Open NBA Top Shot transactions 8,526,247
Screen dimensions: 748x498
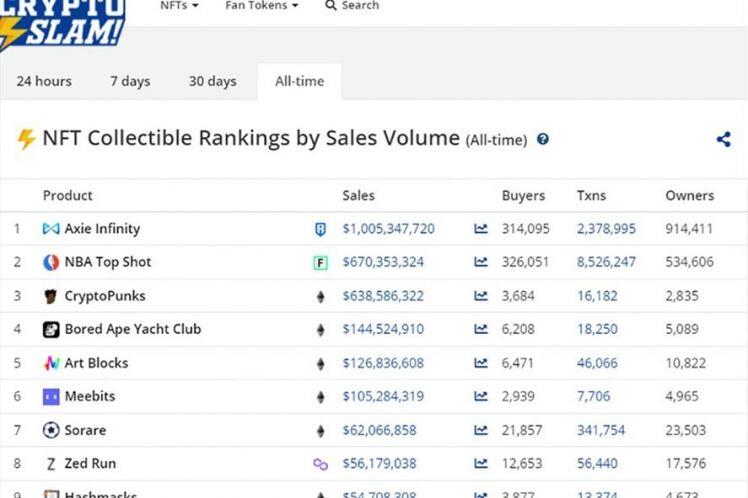[606, 262]
